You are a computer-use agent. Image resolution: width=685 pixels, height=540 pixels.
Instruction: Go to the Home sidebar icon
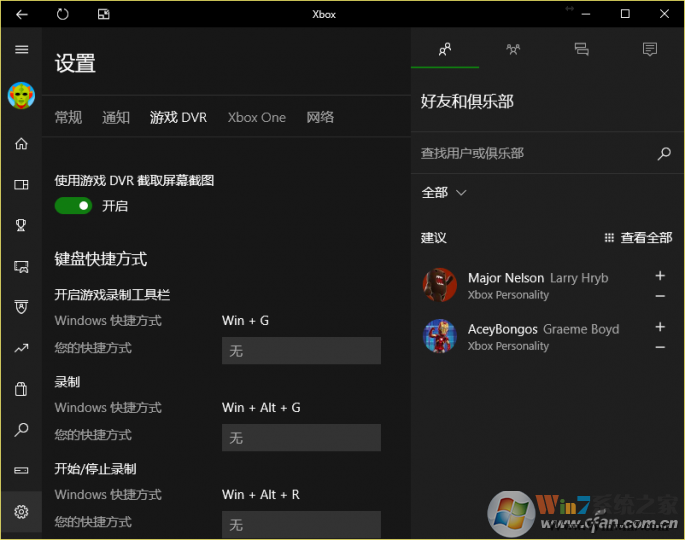21,144
